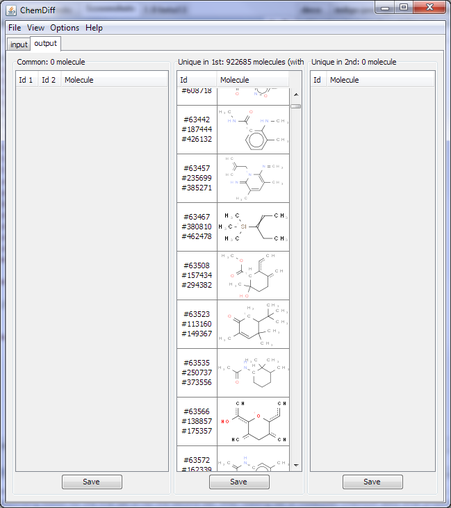
Task: Select molecule thumbnail for #63566
Action: click(x=253, y=422)
